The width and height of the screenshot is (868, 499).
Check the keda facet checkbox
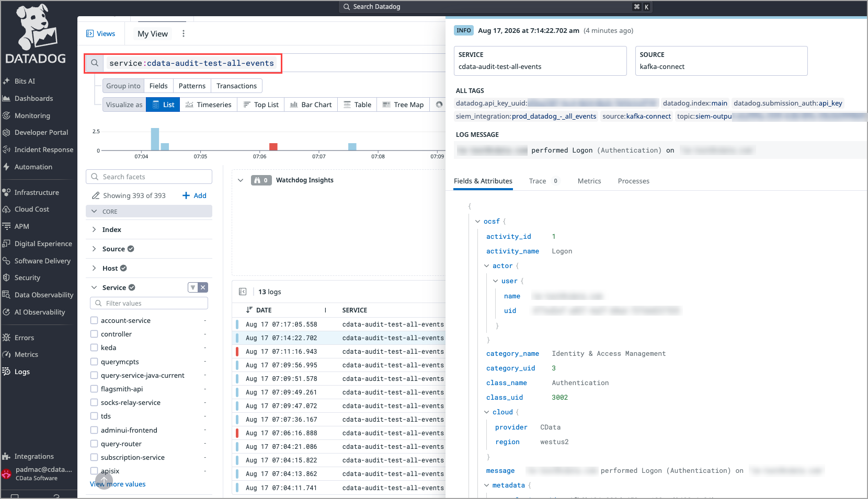(94, 347)
